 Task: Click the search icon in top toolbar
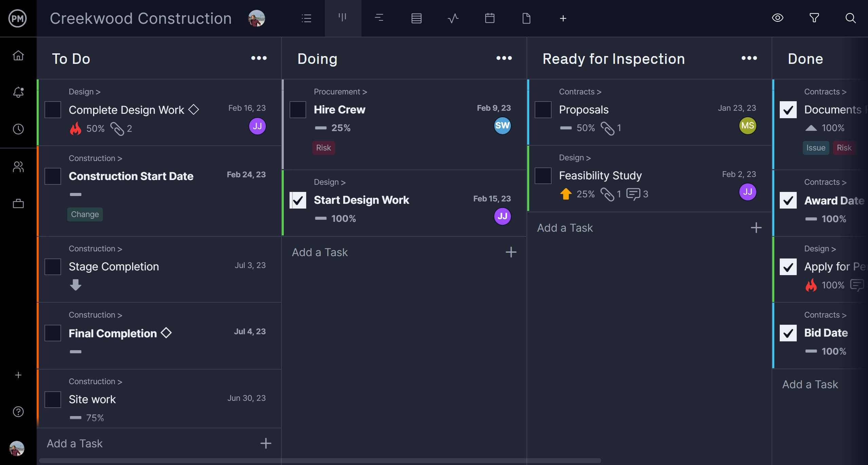point(852,18)
